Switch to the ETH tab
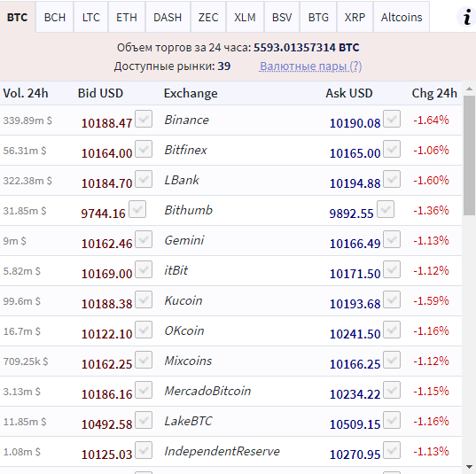The height and width of the screenshot is (474, 476). point(127,17)
